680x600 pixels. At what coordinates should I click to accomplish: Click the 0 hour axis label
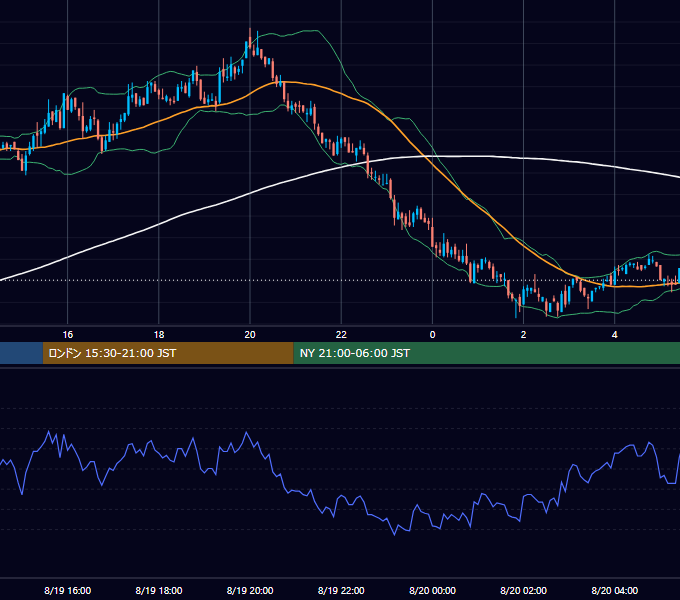tap(432, 335)
